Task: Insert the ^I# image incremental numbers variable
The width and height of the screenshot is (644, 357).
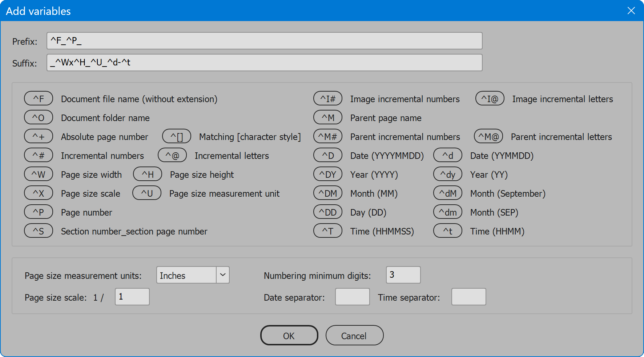Action: pos(328,99)
